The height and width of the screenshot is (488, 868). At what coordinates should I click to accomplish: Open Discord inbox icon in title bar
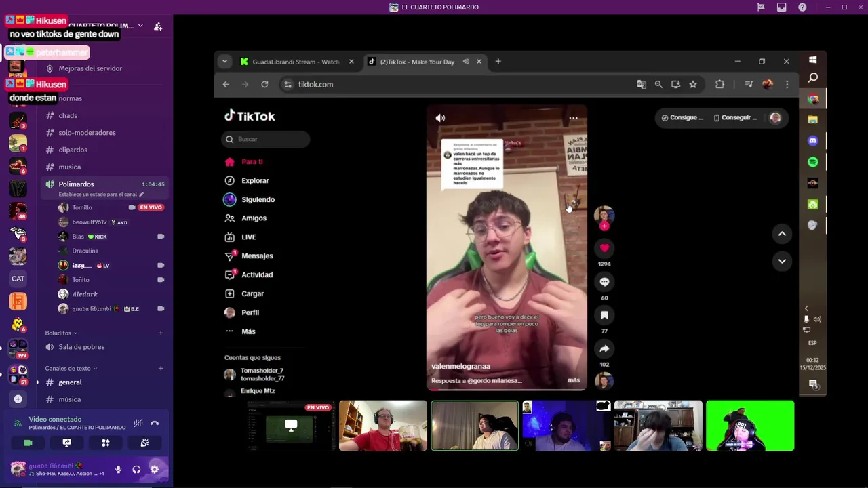tap(782, 7)
